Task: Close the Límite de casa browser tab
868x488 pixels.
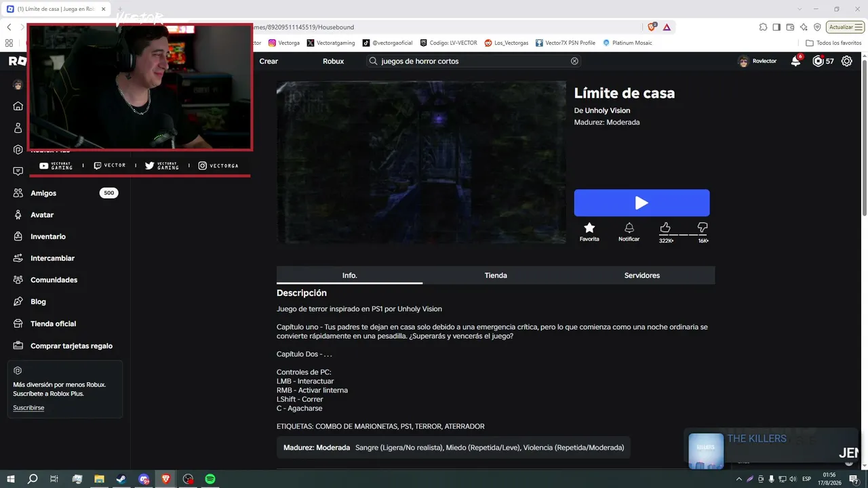Action: point(104,9)
